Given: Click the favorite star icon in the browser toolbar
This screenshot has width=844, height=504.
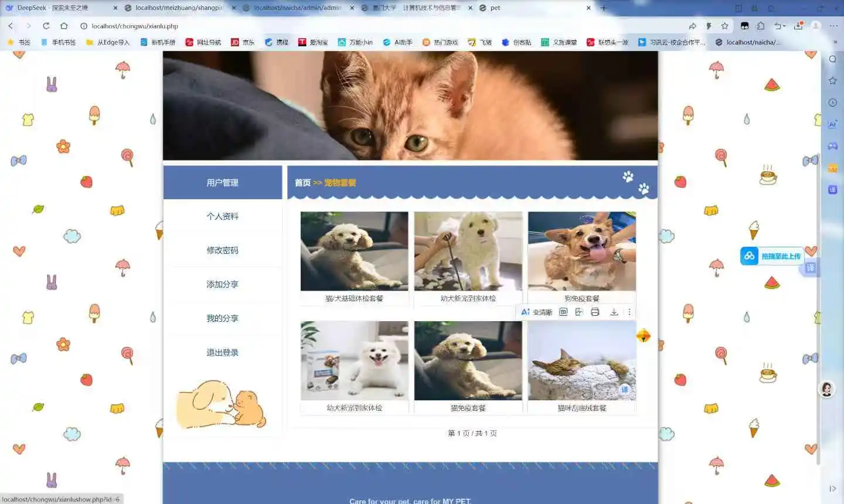Looking at the screenshot, I should [725, 26].
